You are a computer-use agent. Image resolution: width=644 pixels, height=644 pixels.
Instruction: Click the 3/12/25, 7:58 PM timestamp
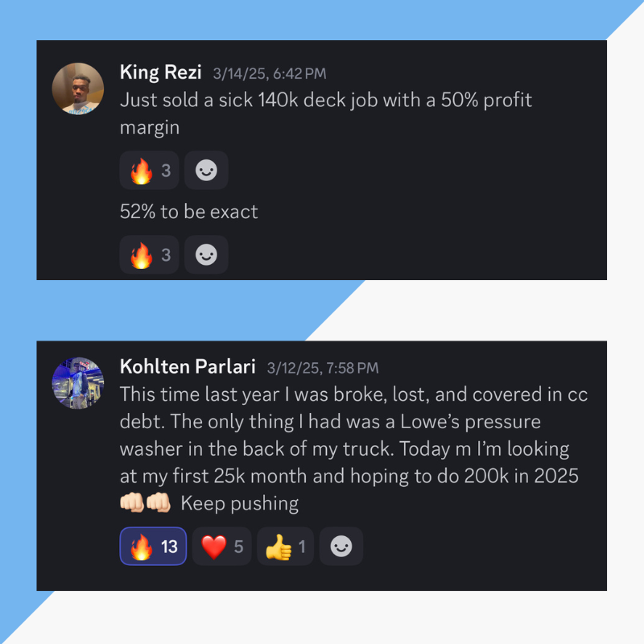pos(323,368)
